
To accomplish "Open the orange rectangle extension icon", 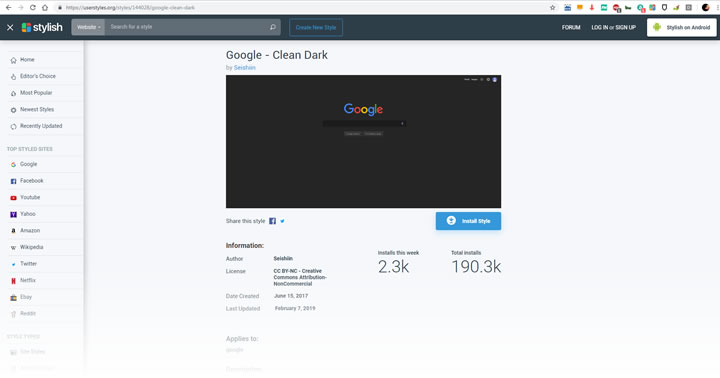I will pos(580,7).
